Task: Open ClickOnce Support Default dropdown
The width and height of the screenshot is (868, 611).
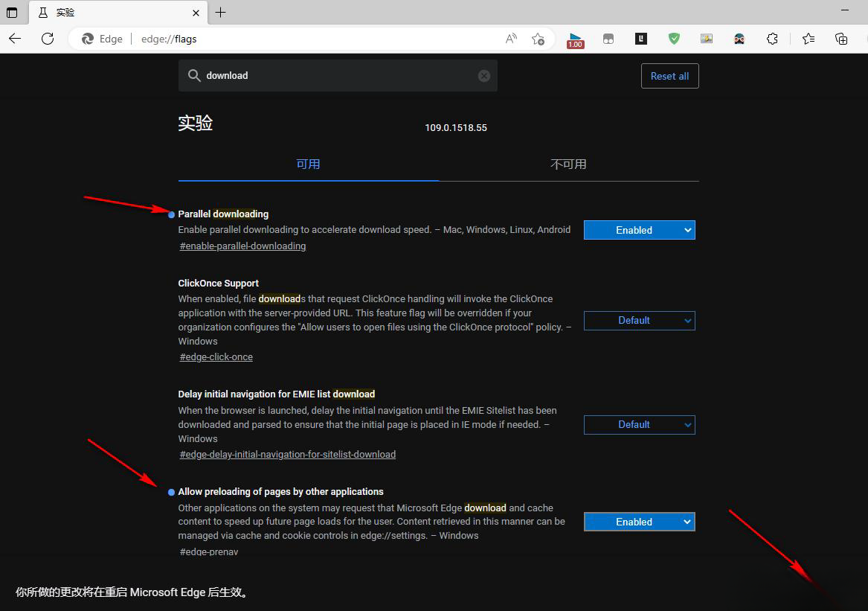Action: click(640, 320)
